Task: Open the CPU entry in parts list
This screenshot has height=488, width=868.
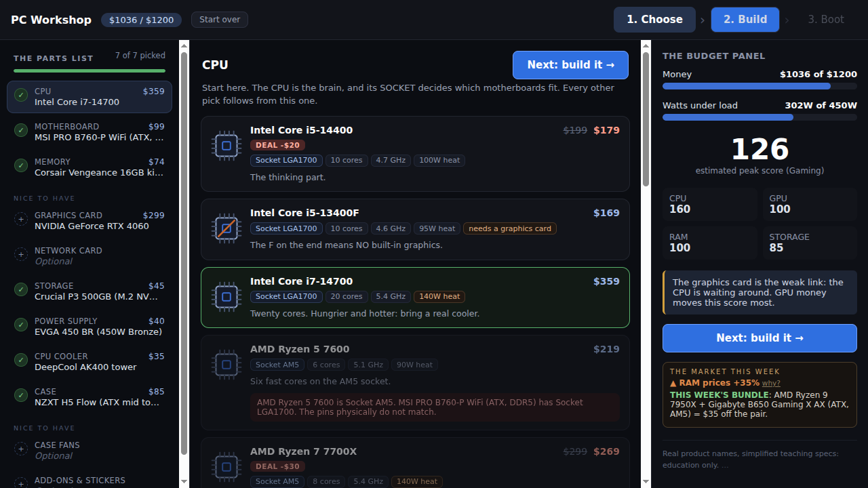Action: (90, 97)
